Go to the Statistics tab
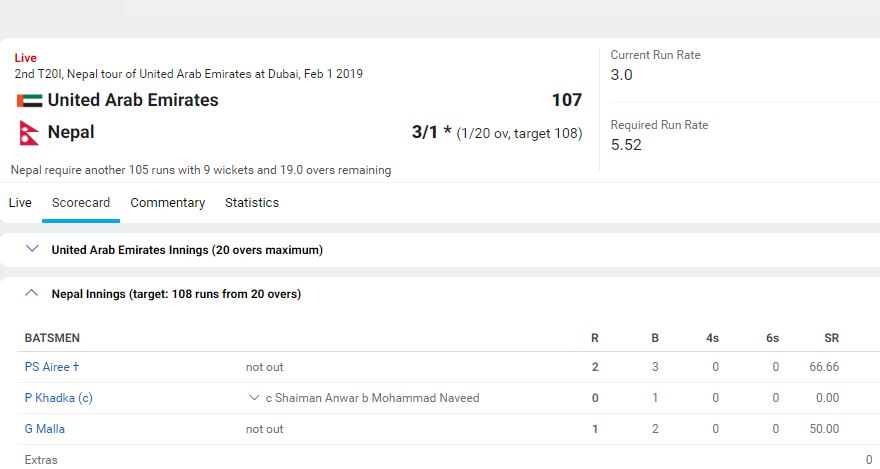880x469 pixels. (252, 203)
